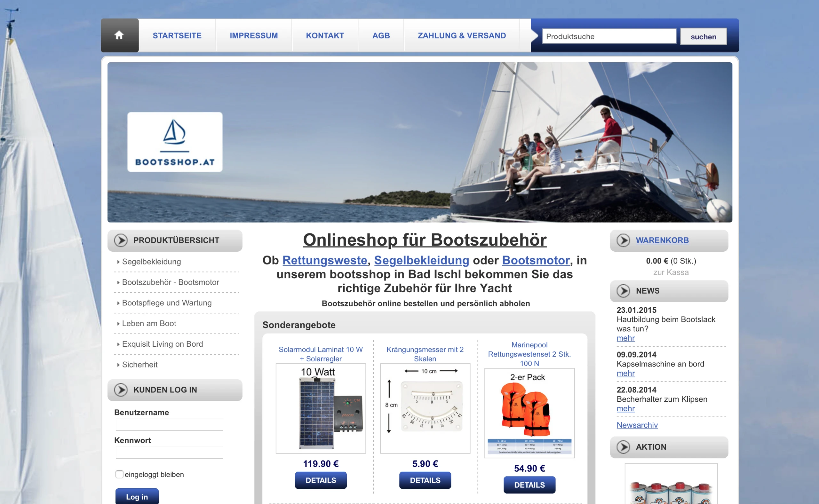Click DETAILS under the Krängungsmesser offer
This screenshot has height=504, width=819.
425,480
